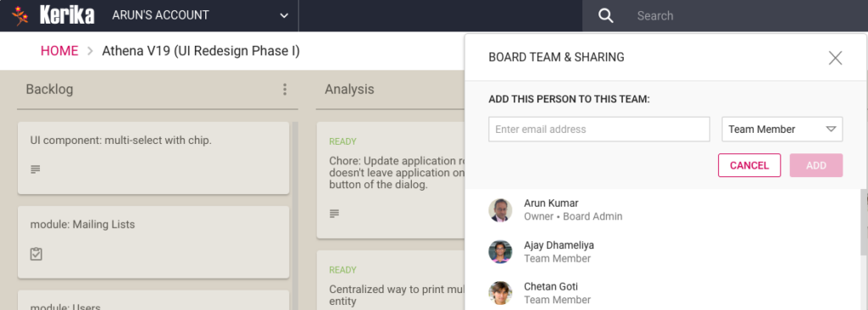Click the CANCEL button

[x=749, y=165]
